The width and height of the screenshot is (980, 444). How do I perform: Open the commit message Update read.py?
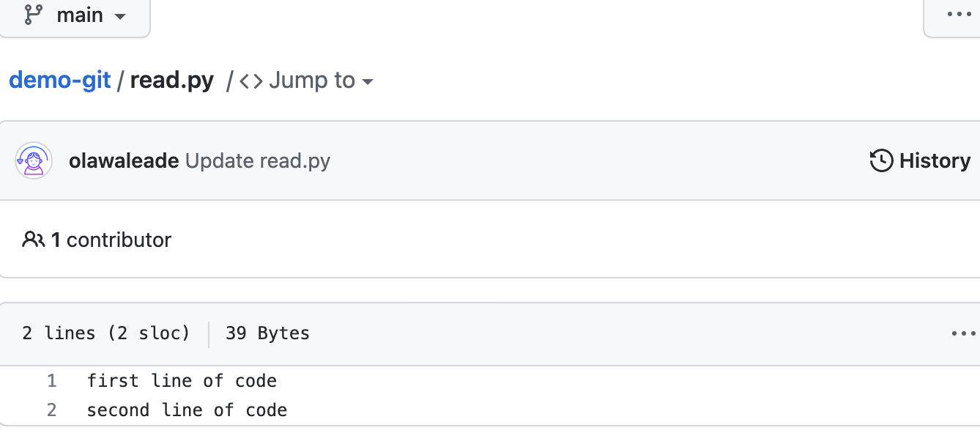(x=258, y=160)
